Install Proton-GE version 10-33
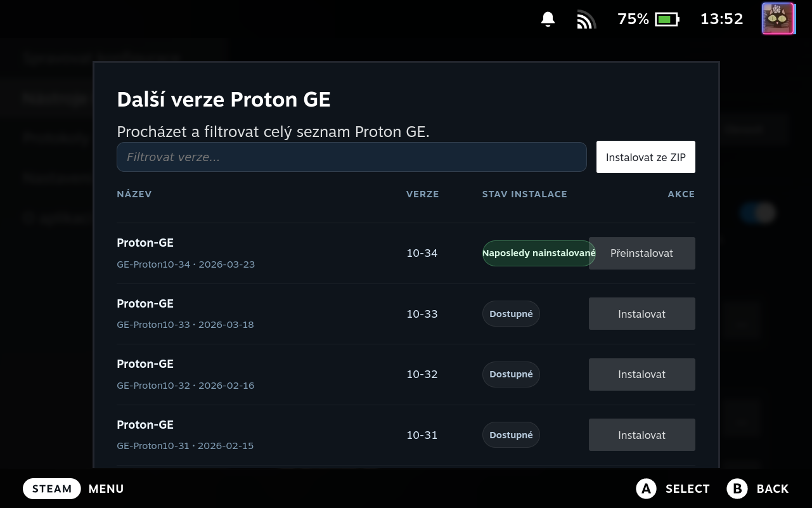812x508 pixels. (642, 314)
